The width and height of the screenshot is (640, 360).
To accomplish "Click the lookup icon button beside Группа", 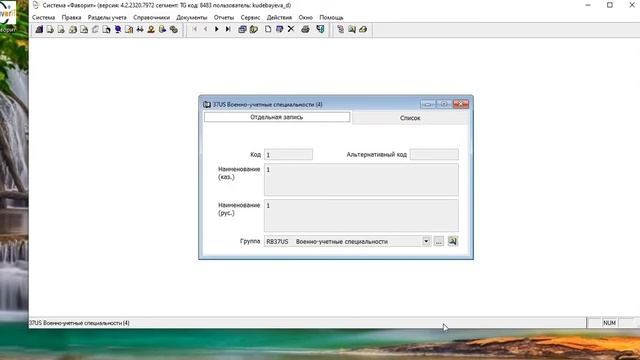I will pos(453,241).
